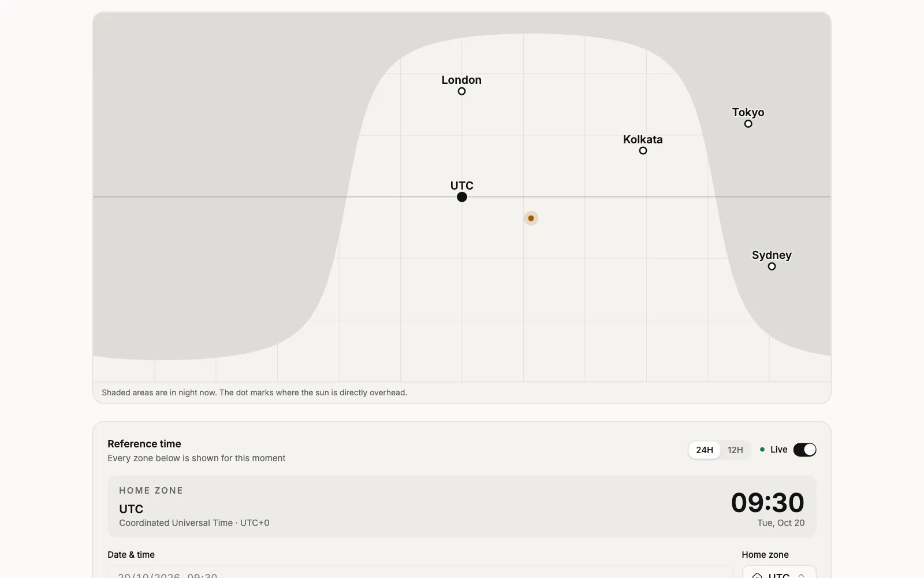Click the 'Live' label text
Image resolution: width=924 pixels, height=578 pixels.
coord(778,450)
